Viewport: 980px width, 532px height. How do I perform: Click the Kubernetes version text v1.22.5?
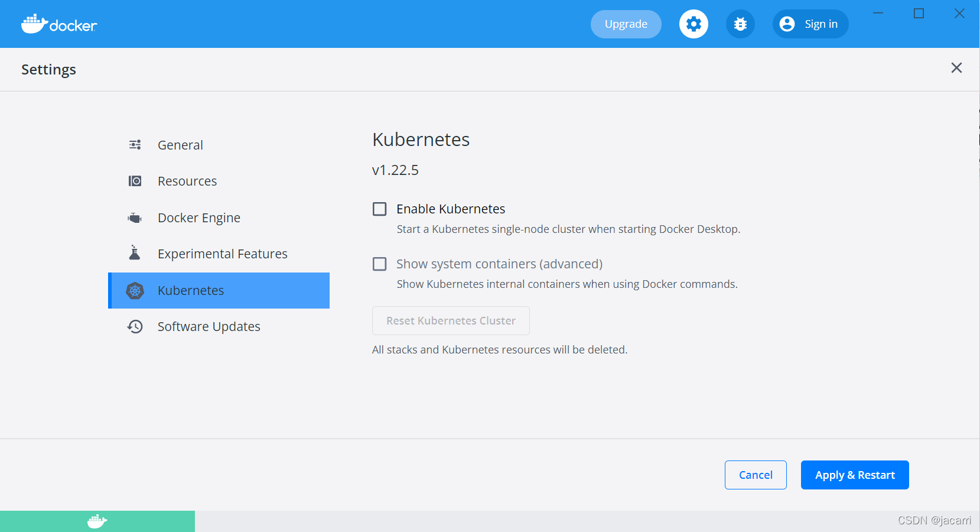[x=395, y=170]
